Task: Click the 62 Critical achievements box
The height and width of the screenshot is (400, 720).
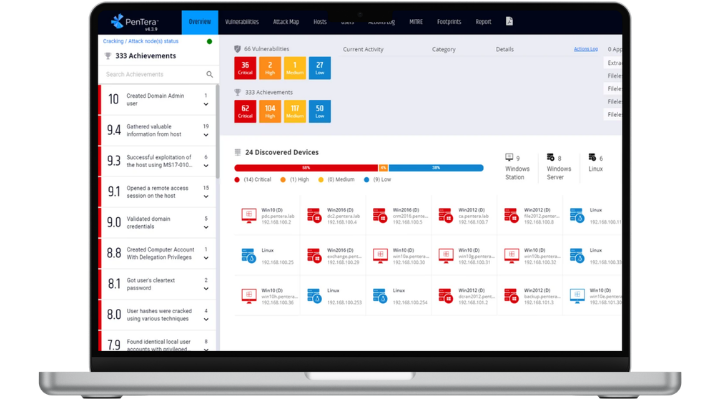Action: [x=245, y=111]
